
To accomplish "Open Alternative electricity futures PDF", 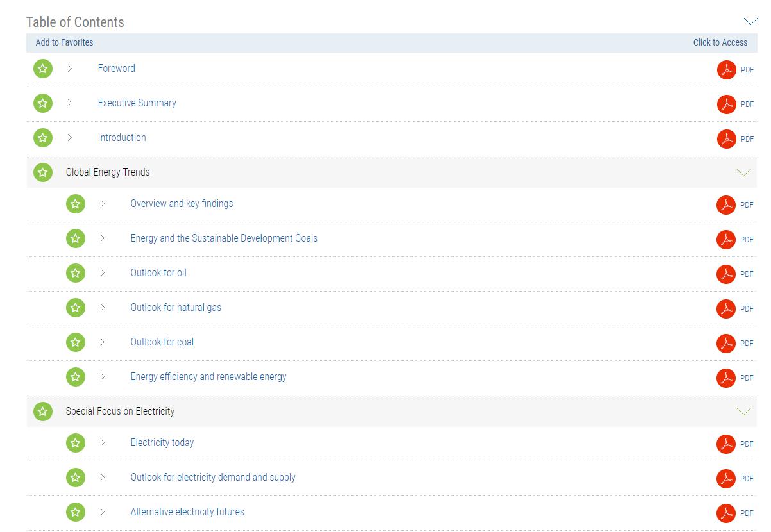I will pyautogui.click(x=725, y=513).
